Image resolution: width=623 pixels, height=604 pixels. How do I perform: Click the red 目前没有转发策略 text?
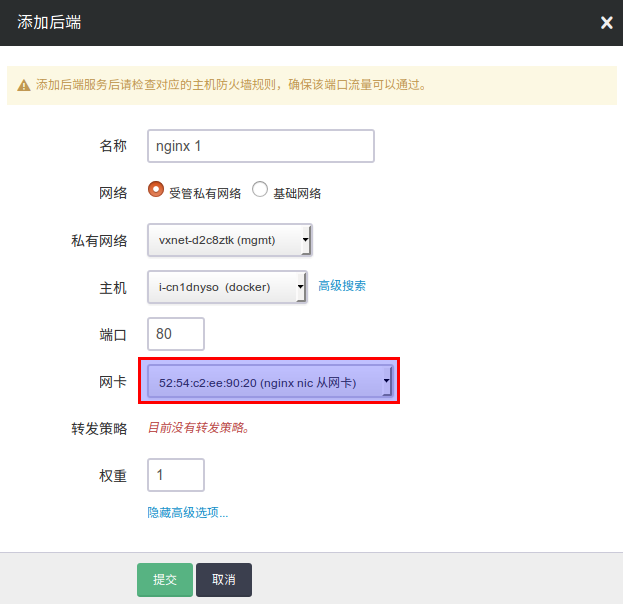(x=198, y=428)
